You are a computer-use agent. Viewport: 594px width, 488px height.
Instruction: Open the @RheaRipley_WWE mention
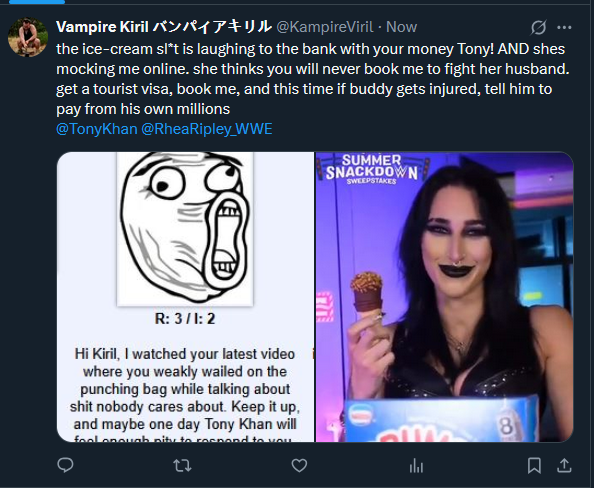point(207,129)
